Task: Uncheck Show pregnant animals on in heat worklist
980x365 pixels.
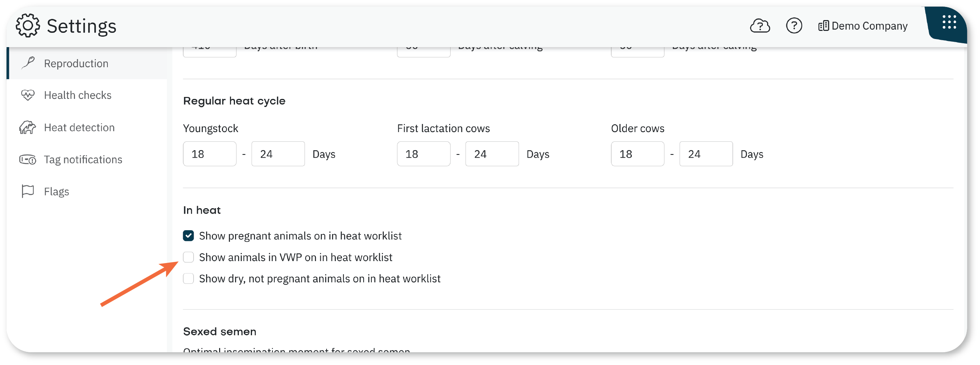Action: click(188, 236)
